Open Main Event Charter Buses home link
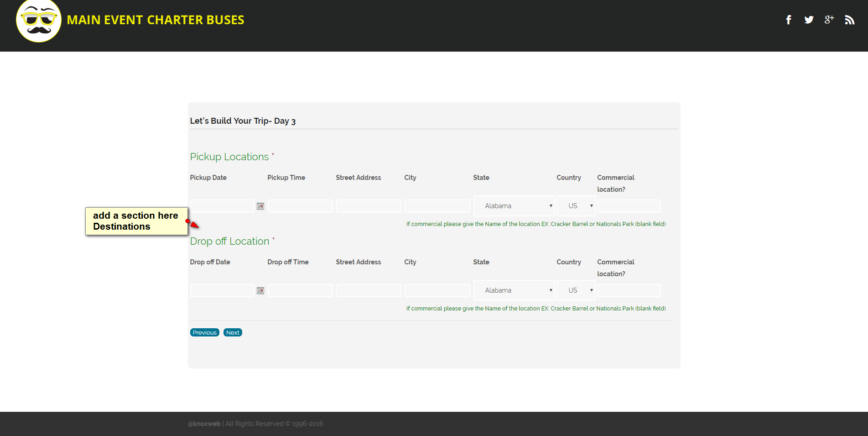This screenshot has height=436, width=868. tap(156, 20)
